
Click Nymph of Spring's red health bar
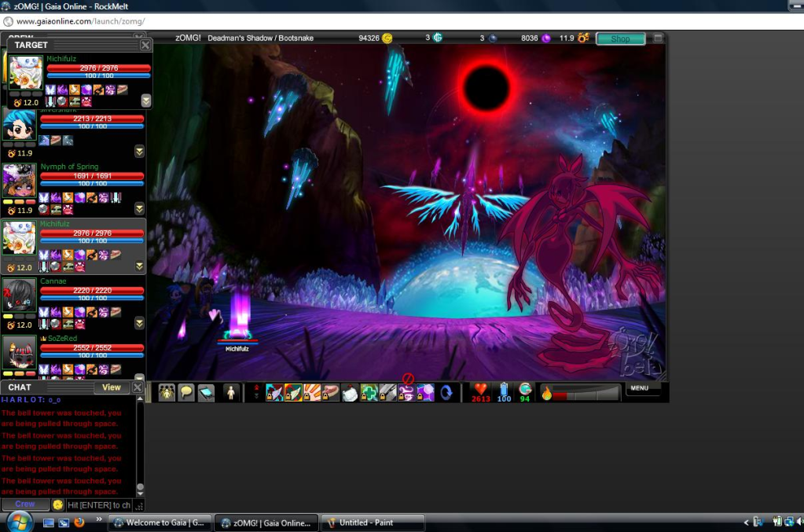point(92,176)
